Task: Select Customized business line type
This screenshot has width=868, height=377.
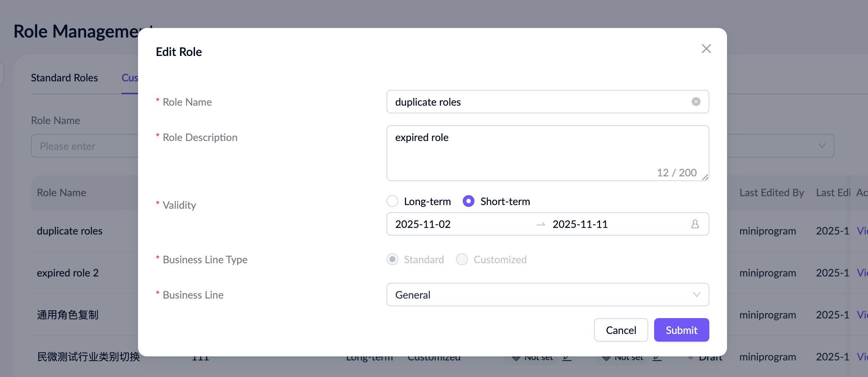Action: (x=462, y=259)
